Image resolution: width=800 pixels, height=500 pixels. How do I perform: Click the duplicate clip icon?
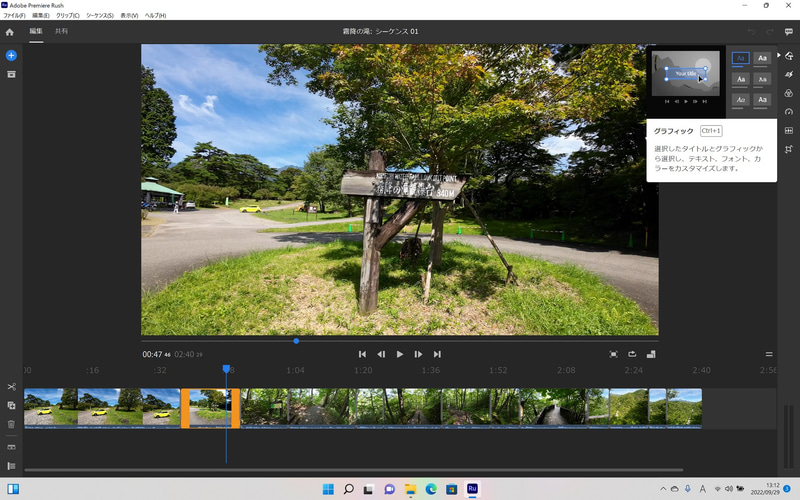click(11, 406)
